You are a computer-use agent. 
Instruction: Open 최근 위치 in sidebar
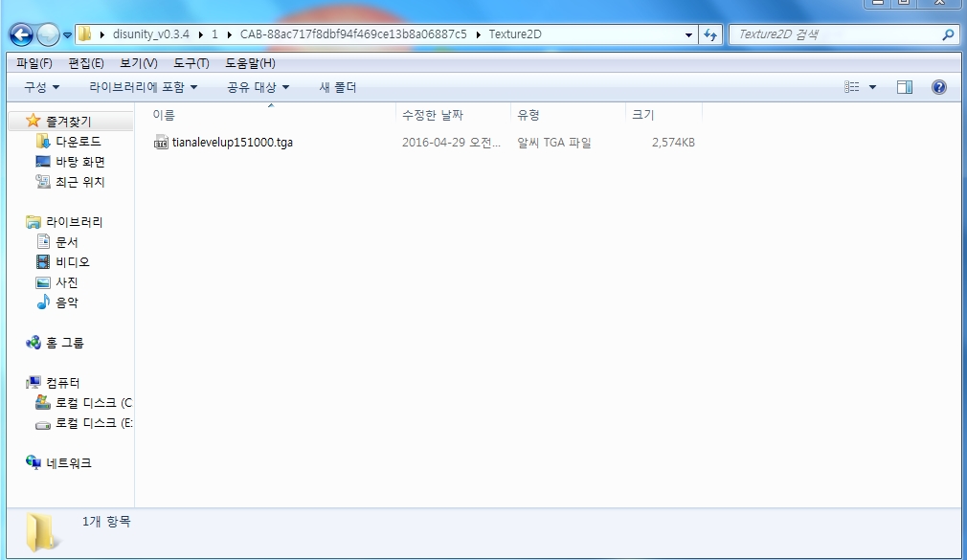pos(80,182)
